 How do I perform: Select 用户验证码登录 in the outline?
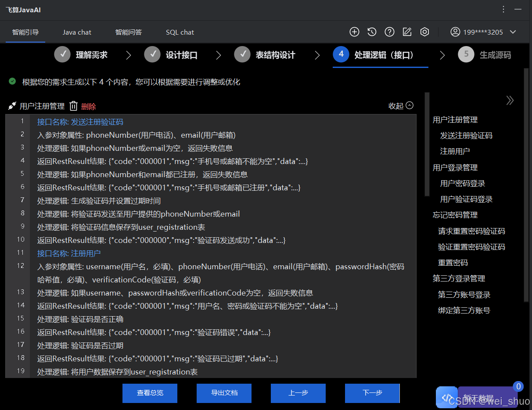point(466,199)
